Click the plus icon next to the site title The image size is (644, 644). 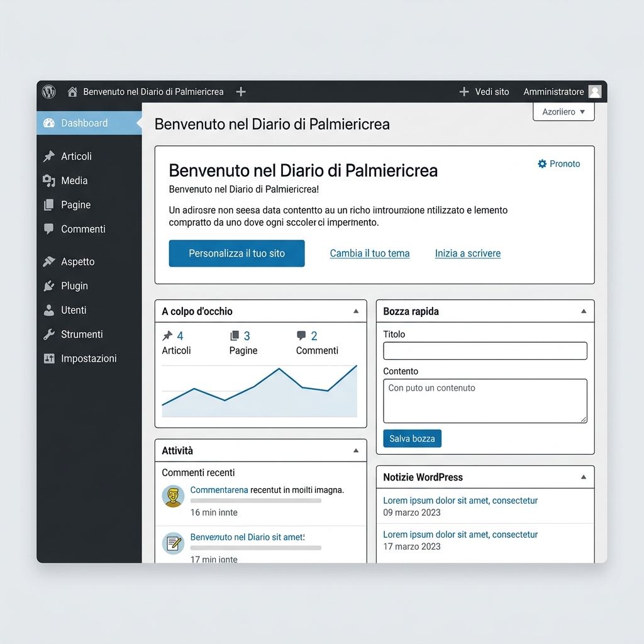click(241, 92)
